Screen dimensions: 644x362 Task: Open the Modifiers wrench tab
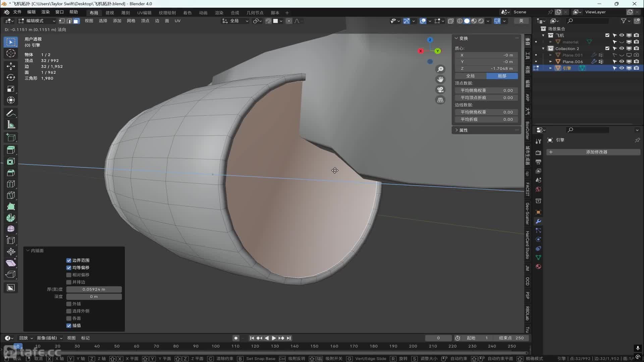(x=538, y=222)
